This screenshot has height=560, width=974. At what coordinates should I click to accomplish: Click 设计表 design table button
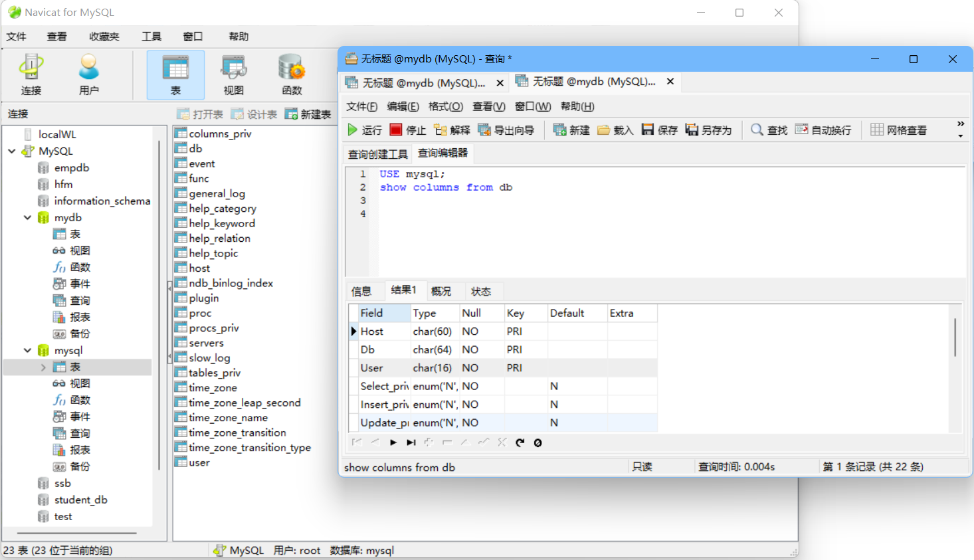tap(254, 114)
